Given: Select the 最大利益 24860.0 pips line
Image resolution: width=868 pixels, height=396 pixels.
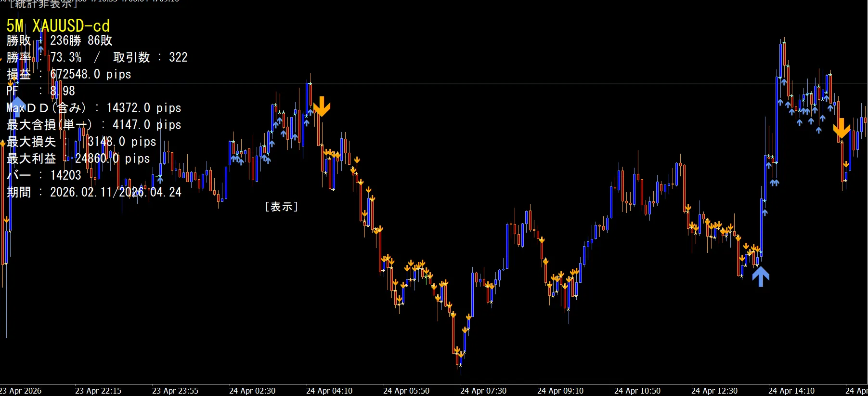Looking at the screenshot, I should pos(78,158).
